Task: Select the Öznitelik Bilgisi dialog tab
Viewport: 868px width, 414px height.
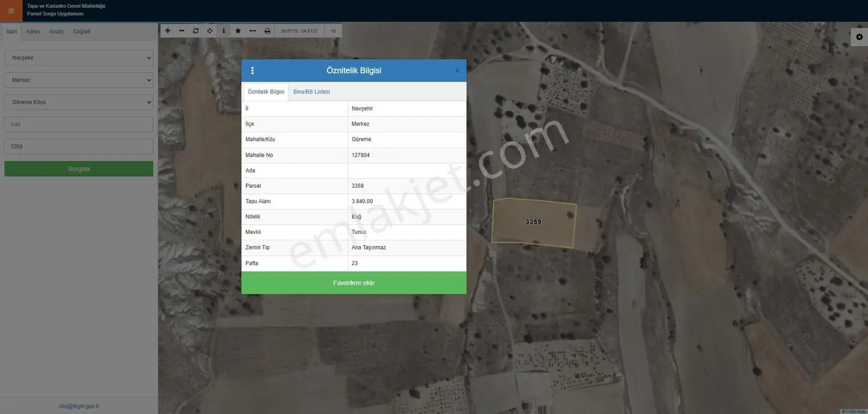Action: coord(266,92)
